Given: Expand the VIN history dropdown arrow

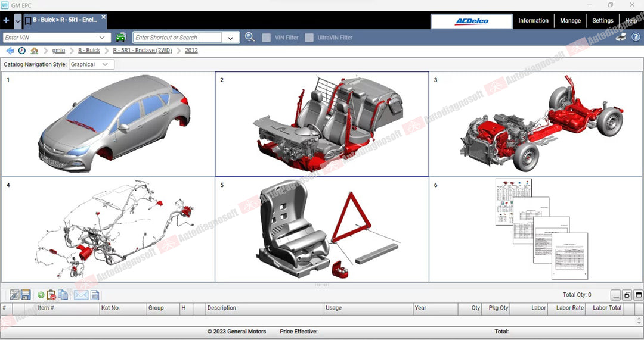Looking at the screenshot, I should 103,38.
